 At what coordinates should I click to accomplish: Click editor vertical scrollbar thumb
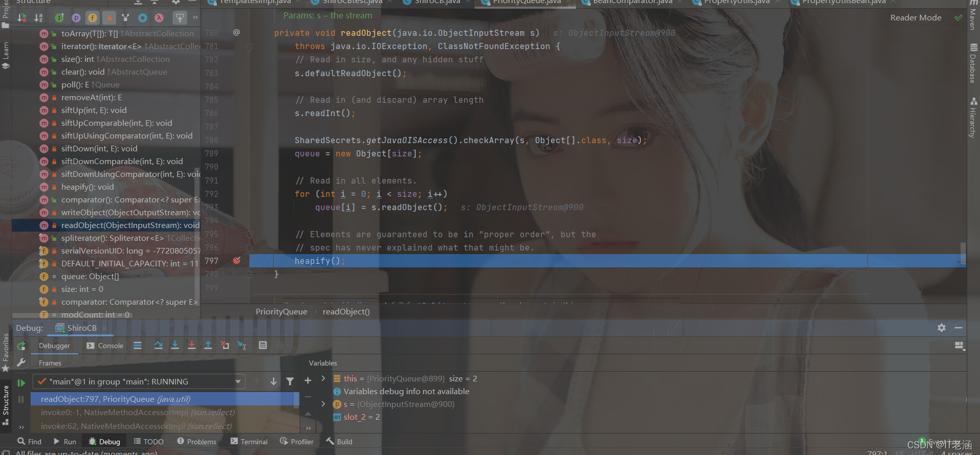(963, 253)
